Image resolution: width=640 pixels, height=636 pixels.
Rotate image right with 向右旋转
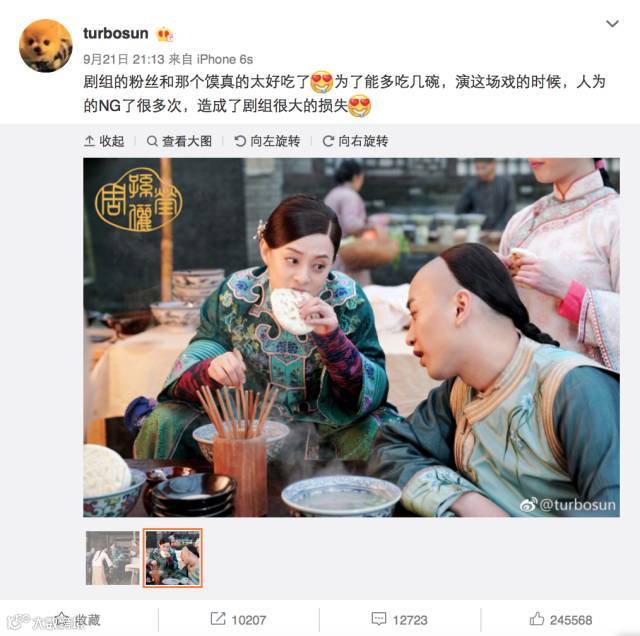[356, 141]
